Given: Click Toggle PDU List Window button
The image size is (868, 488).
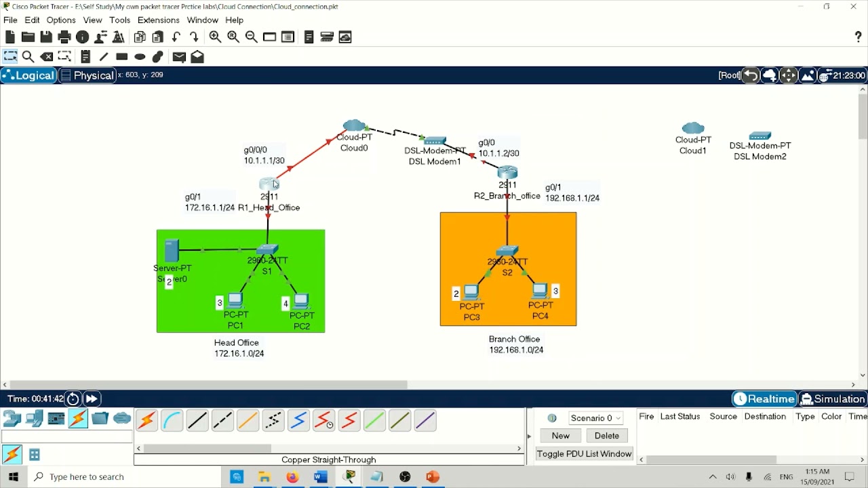Looking at the screenshot, I should 585,454.
